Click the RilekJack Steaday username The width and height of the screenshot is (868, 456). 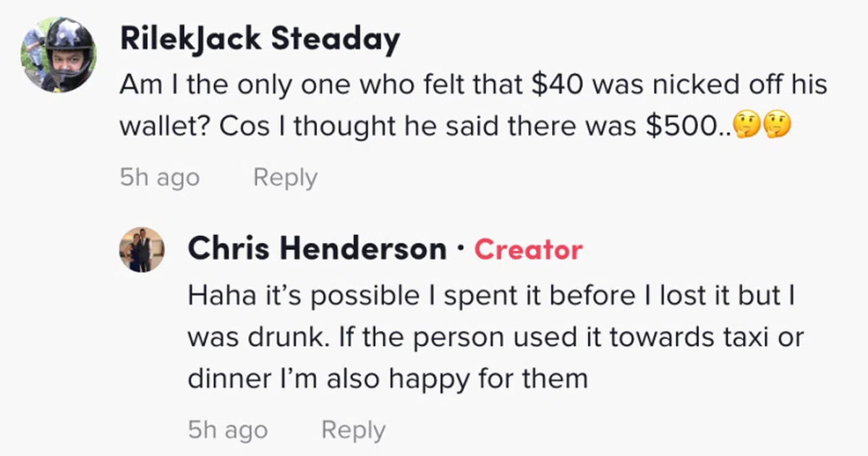coord(260,41)
